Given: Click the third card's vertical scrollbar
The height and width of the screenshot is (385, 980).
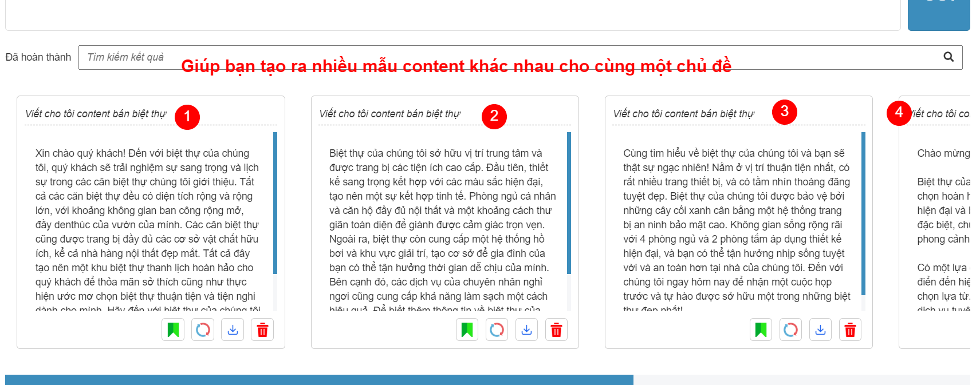Looking at the screenshot, I should [863, 213].
